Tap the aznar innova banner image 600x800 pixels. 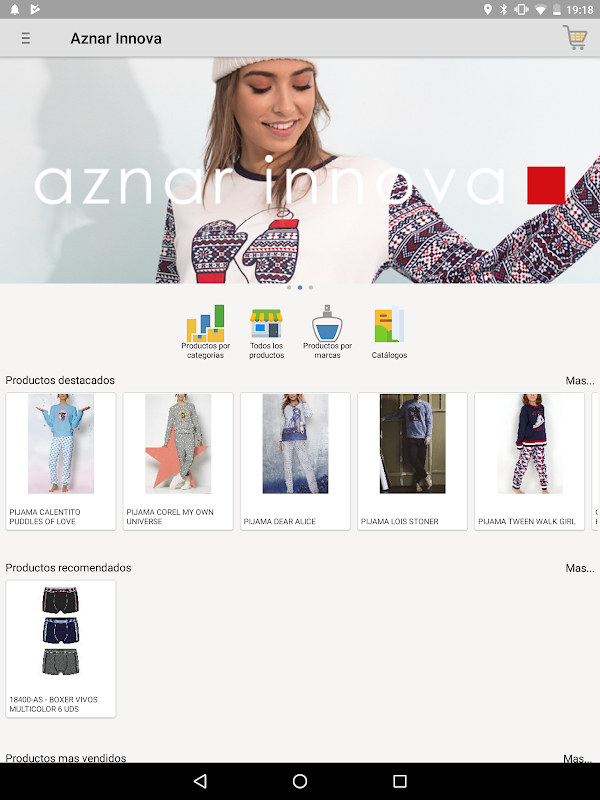click(300, 170)
